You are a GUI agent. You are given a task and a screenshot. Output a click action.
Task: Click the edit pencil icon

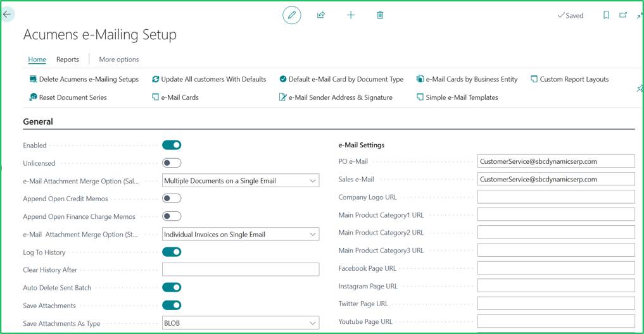point(292,15)
